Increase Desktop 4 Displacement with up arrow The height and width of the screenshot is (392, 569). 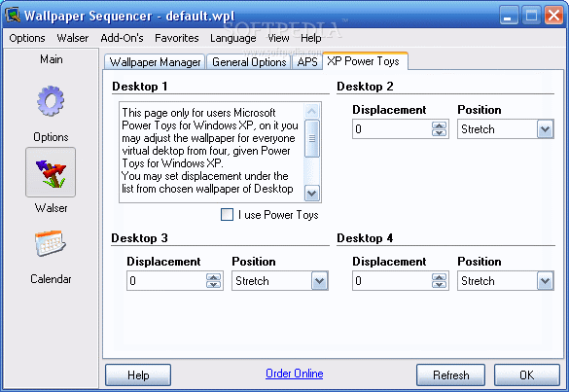click(439, 277)
